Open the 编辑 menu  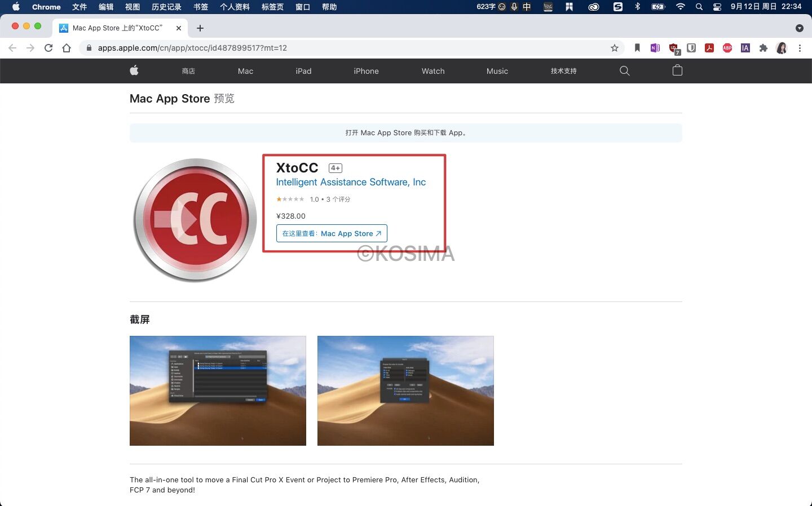tap(106, 7)
